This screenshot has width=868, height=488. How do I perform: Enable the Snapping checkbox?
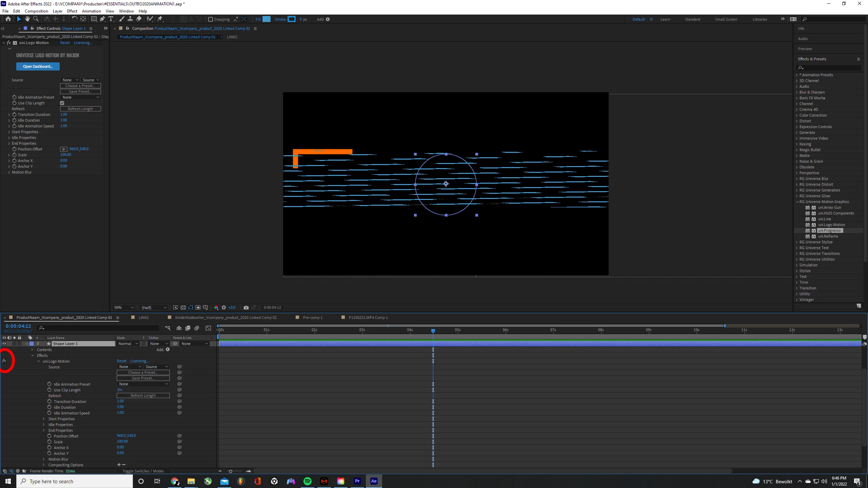[x=211, y=19]
